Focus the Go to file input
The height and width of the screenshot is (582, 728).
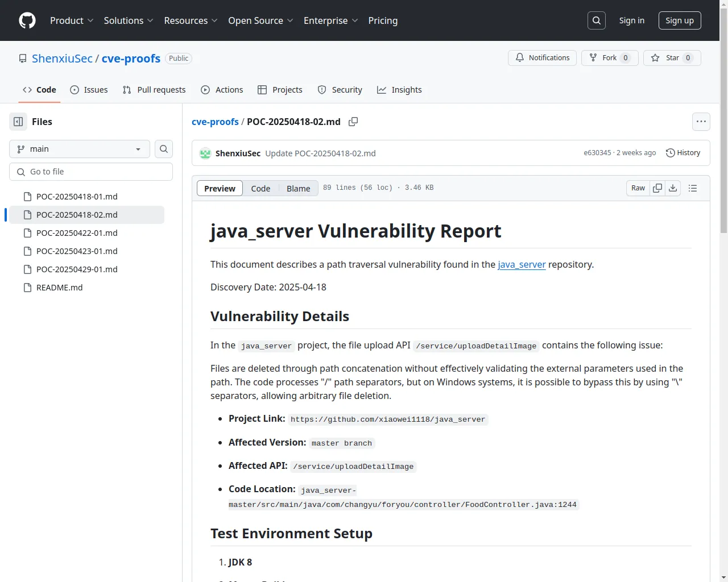click(x=91, y=172)
